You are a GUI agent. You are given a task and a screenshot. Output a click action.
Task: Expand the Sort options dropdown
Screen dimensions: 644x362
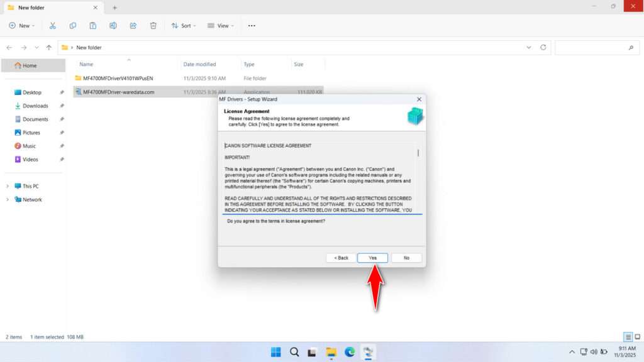pyautogui.click(x=183, y=25)
